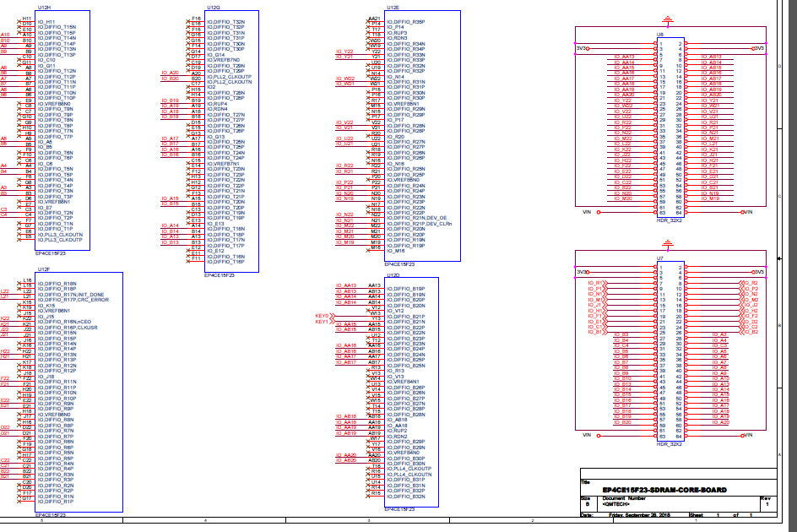This screenshot has width=797, height=532.
Task: Select pin label IO,DIFFIO_R21N,DEV_OE in U12E
Action: pos(417,218)
